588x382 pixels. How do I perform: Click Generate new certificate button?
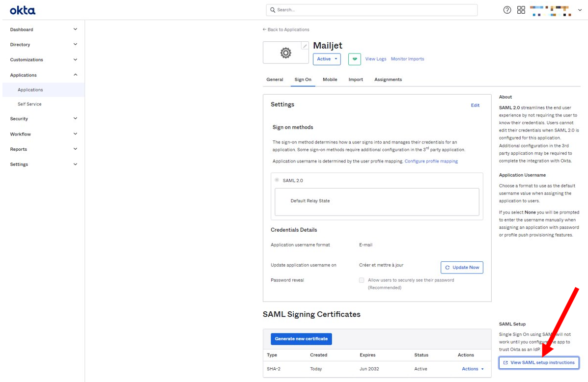301,339
